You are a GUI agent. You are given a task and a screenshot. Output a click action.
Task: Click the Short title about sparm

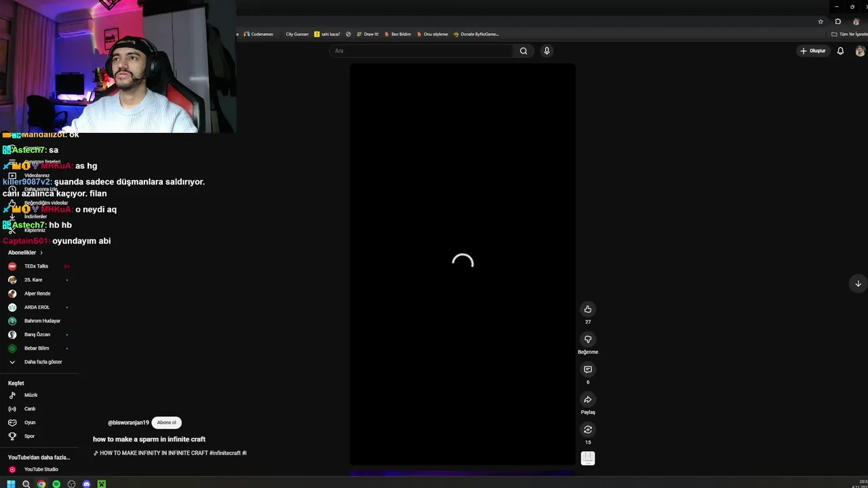(x=149, y=439)
